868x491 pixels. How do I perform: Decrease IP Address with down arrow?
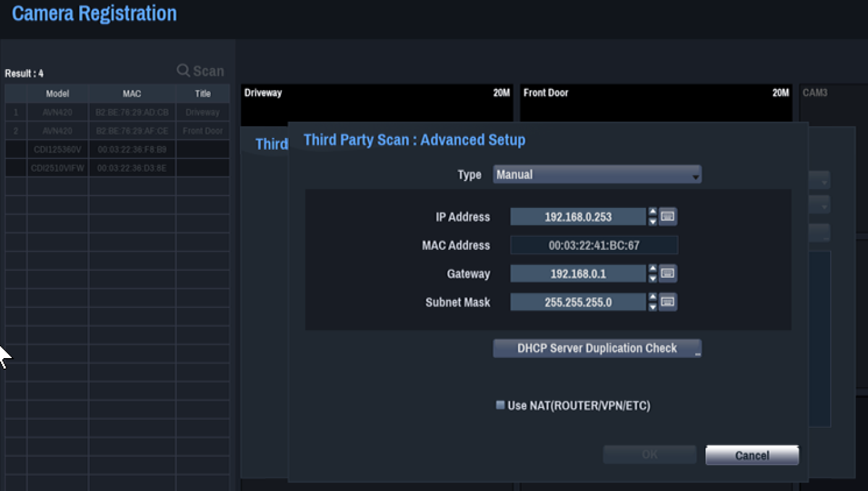652,221
